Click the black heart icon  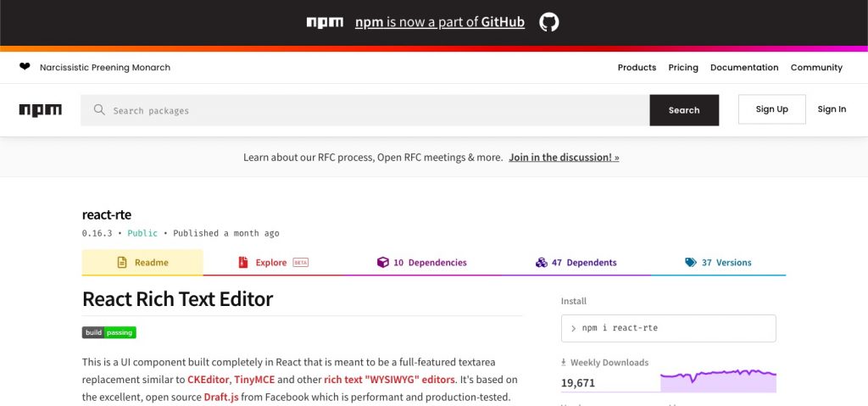tap(25, 67)
